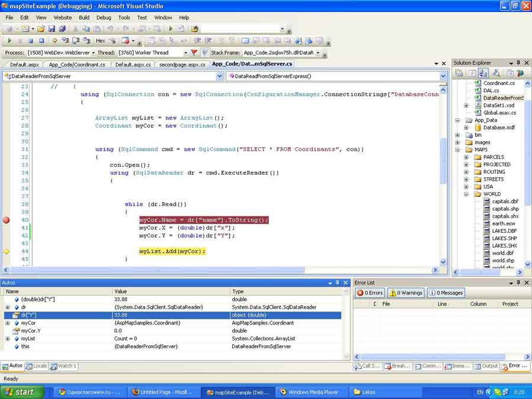Image resolution: width=532 pixels, height=399 pixels.
Task: Expand the myList variable in Autos
Action: pyautogui.click(x=7, y=339)
